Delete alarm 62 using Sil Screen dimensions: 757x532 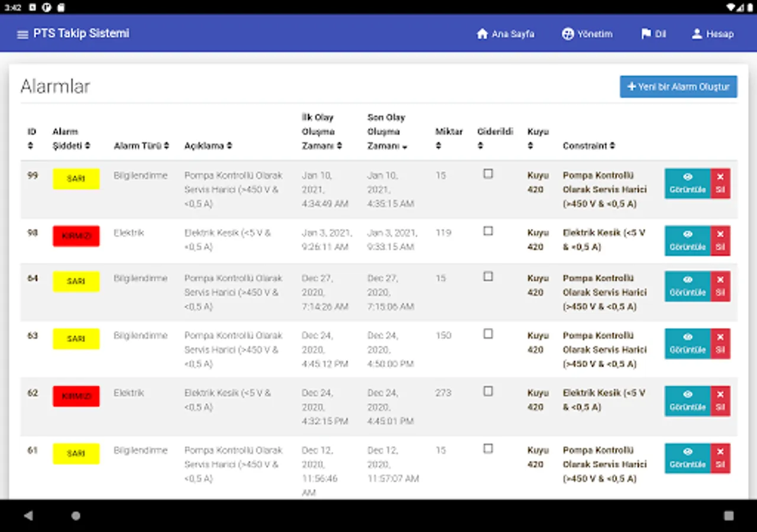[x=720, y=401]
